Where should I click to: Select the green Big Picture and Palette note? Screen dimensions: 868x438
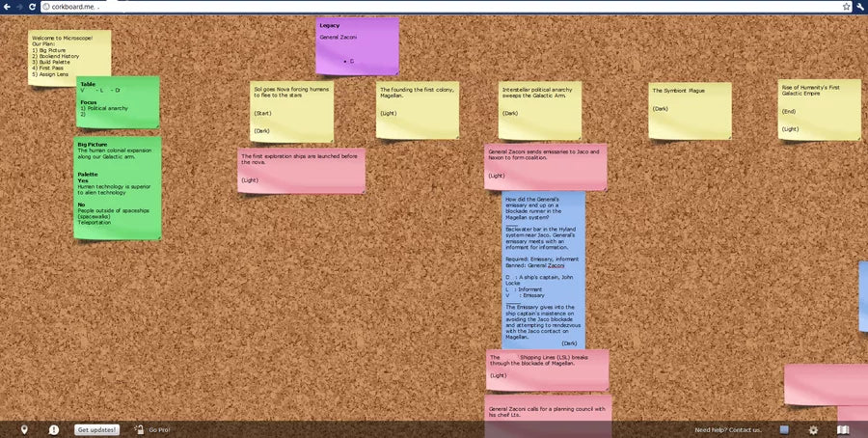tap(117, 188)
